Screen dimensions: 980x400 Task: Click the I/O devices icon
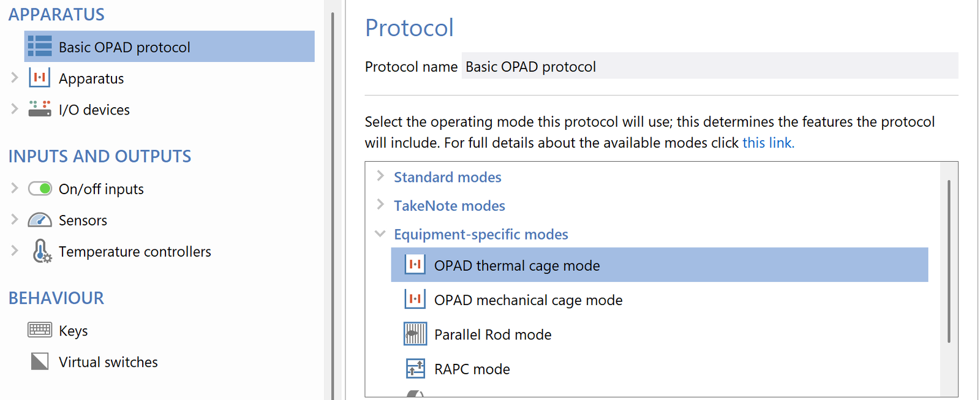pyautogui.click(x=40, y=109)
